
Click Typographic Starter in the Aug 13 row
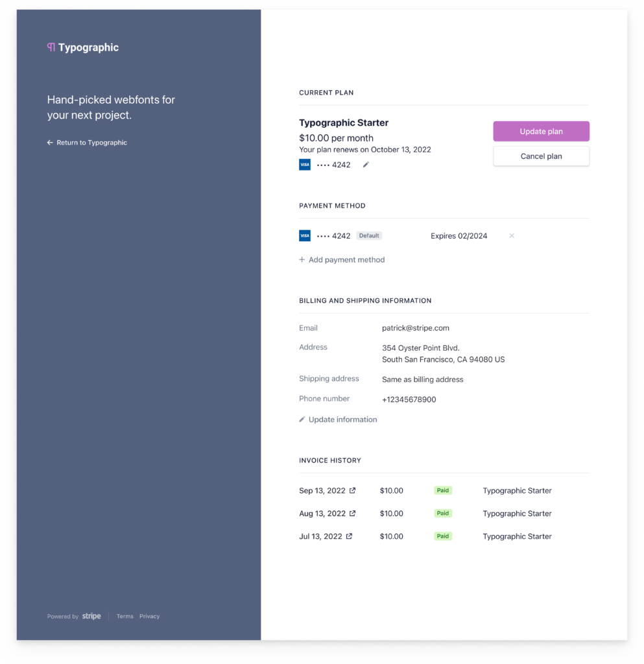(517, 514)
